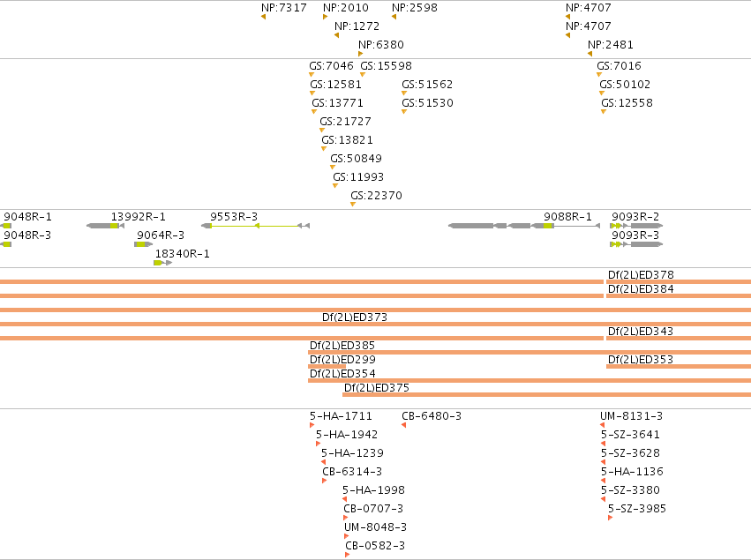The width and height of the screenshot is (751, 560).
Task: Click the GS:12581 insertion marker
Action: point(312,93)
